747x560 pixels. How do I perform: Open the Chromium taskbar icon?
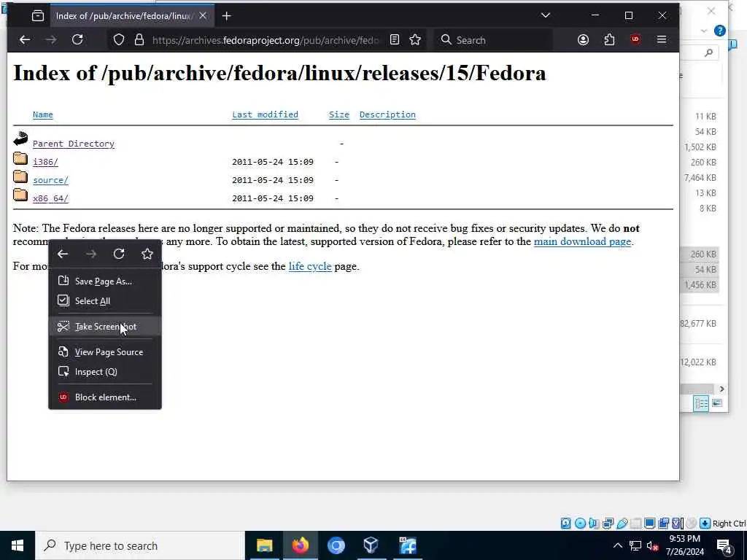click(336, 545)
